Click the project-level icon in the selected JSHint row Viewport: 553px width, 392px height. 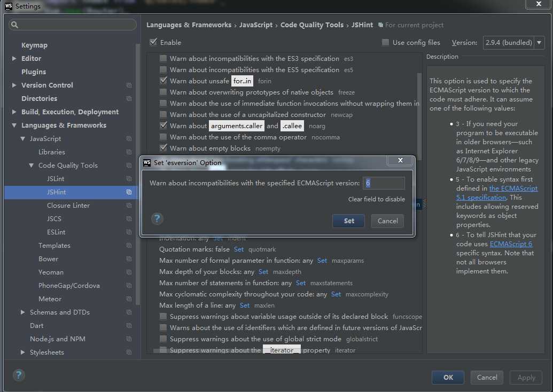pyautogui.click(x=129, y=192)
